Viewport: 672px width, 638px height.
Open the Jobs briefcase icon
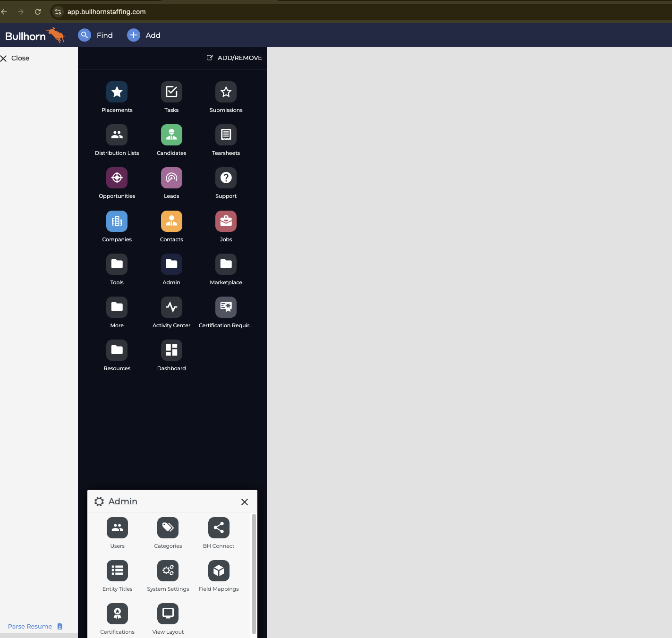click(226, 221)
